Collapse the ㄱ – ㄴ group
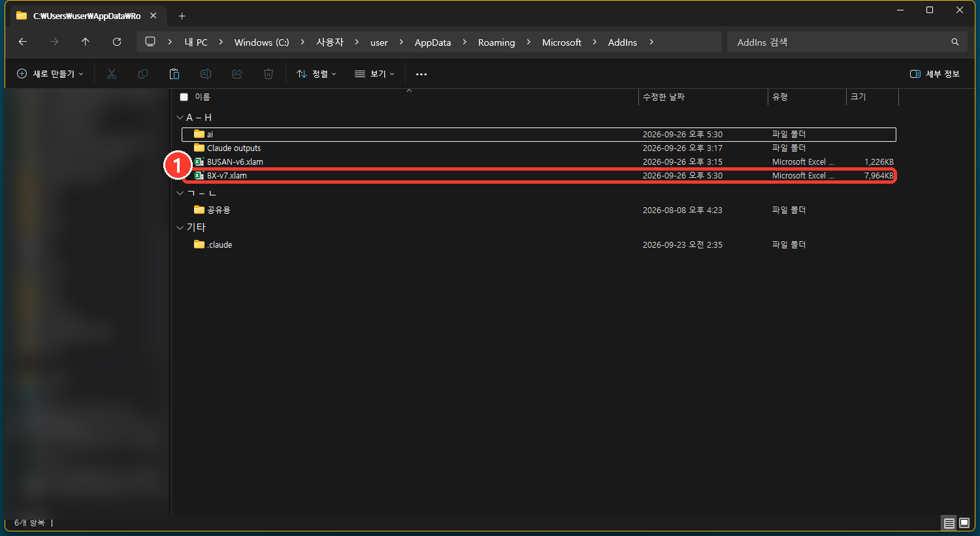The height and width of the screenshot is (536, 980). click(x=180, y=193)
